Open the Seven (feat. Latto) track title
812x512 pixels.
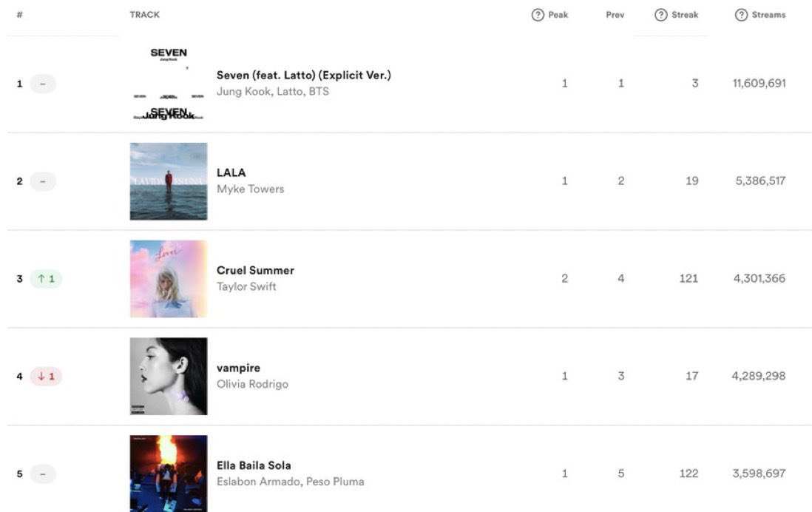pos(303,75)
